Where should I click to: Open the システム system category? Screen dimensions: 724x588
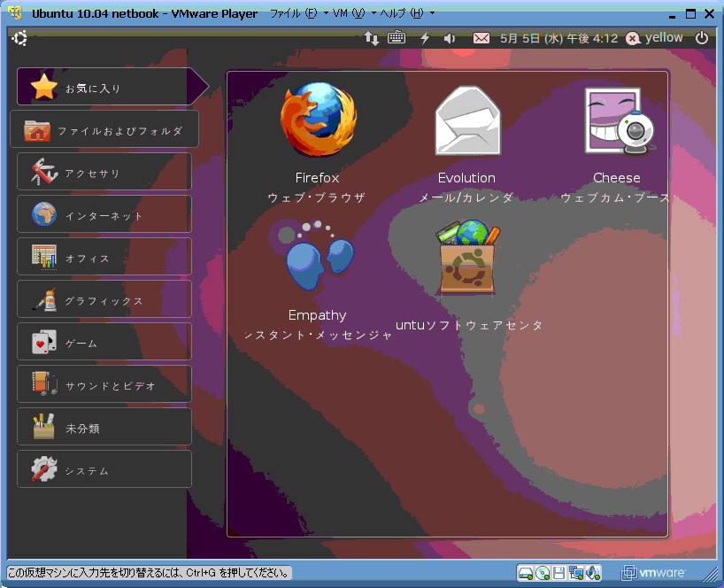click(x=104, y=469)
